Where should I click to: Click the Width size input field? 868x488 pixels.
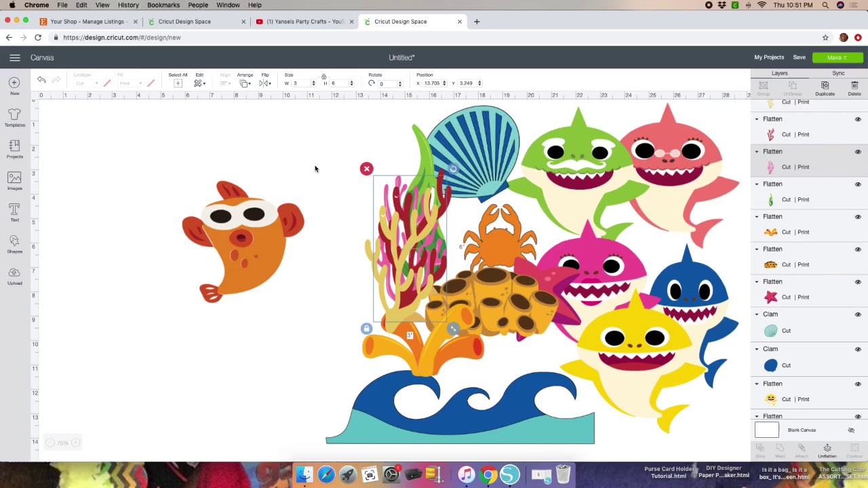point(300,83)
